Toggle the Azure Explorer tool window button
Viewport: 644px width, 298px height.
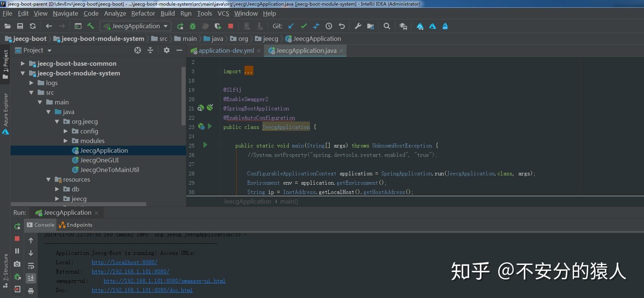point(5,113)
